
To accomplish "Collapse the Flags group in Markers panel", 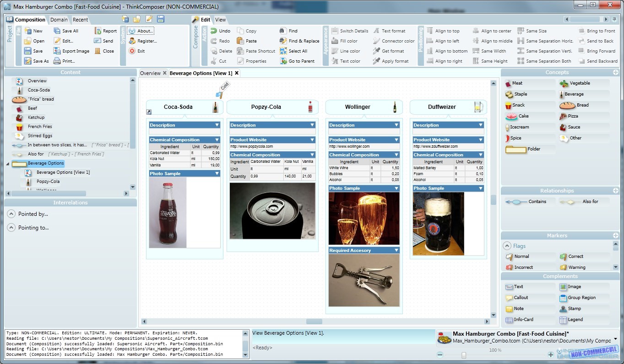I will click(x=507, y=246).
